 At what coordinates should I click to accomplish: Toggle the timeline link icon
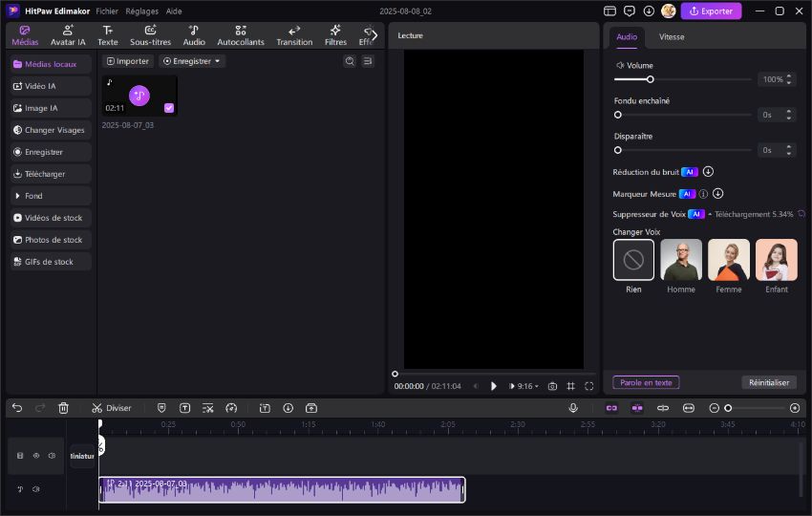coord(611,408)
